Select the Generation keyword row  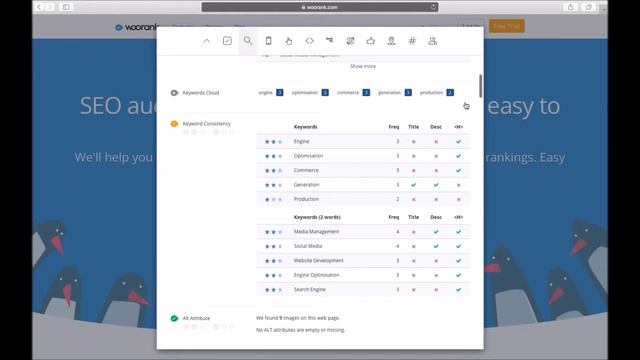coord(363,185)
